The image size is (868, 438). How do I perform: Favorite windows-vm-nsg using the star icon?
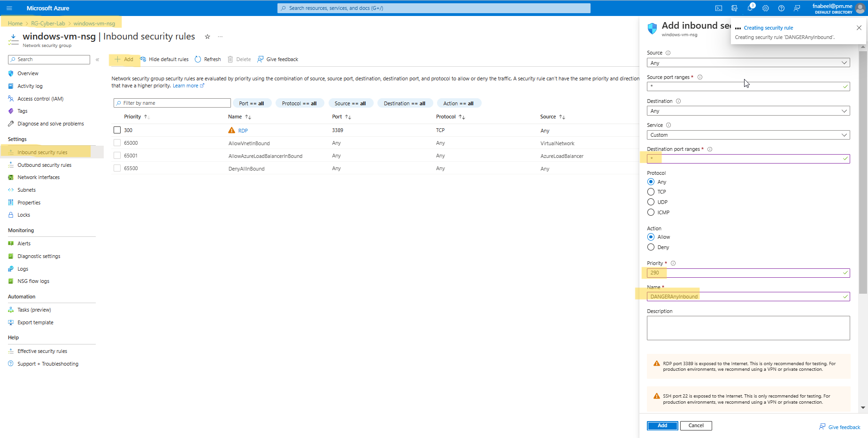coord(207,36)
